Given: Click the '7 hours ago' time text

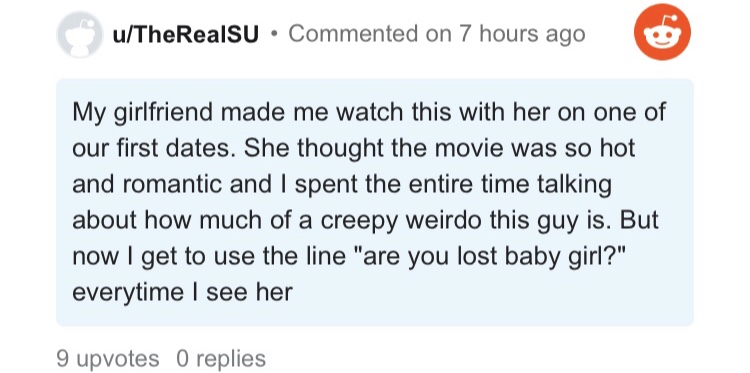Looking at the screenshot, I should coord(521,34).
